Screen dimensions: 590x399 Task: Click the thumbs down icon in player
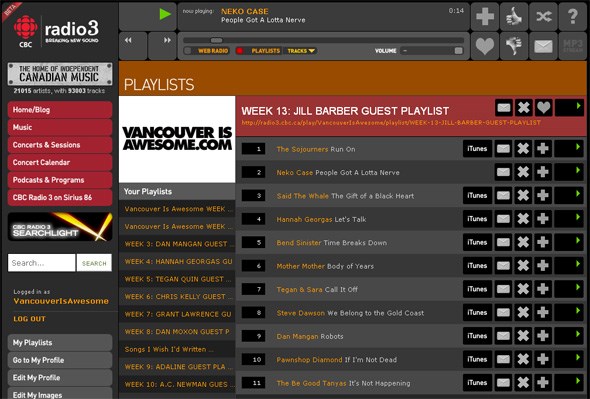514,46
